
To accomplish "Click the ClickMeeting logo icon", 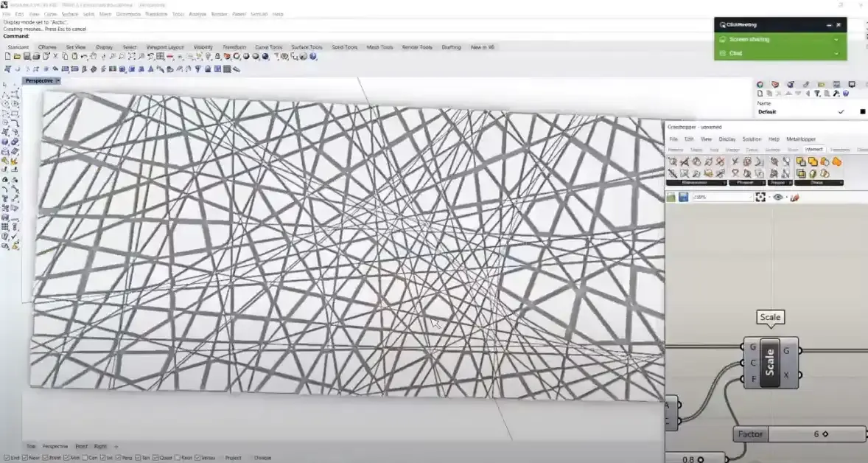I will coord(722,25).
